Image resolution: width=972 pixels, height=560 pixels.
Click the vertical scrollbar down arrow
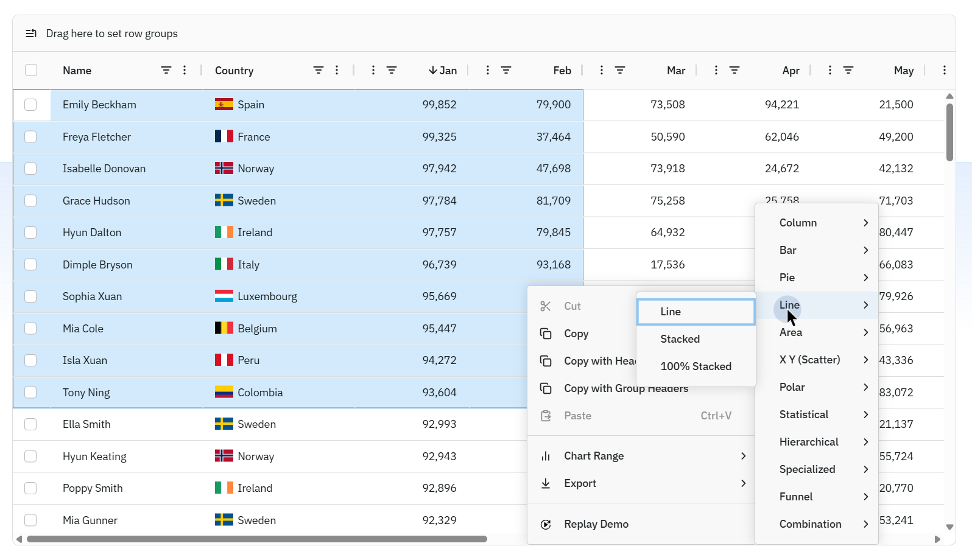coord(949,527)
